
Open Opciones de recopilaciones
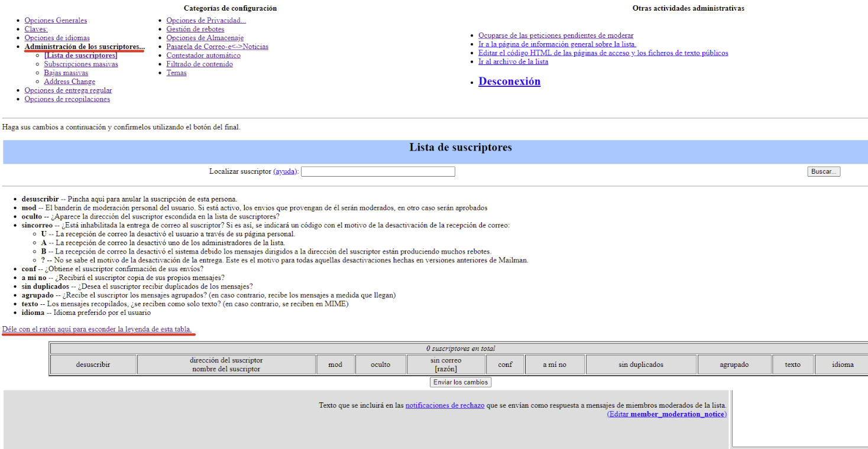(x=67, y=99)
